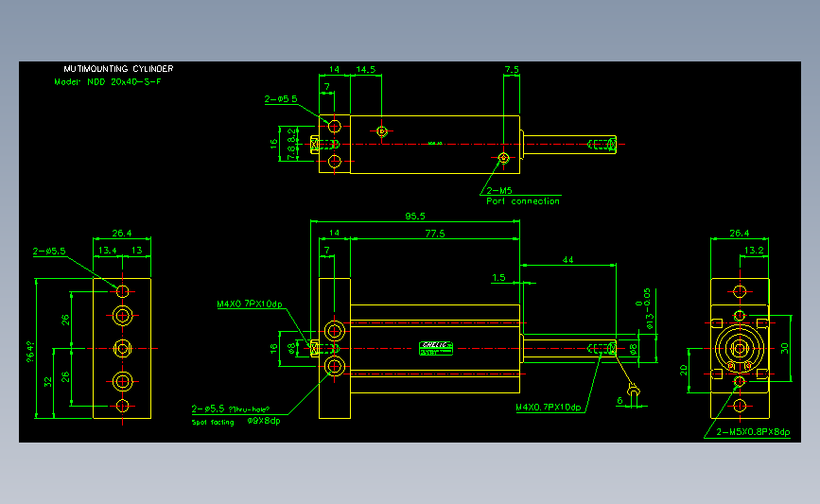This screenshot has width=820, height=504.
Task: Select the 13.4 dimension on left view
Action: coord(107,250)
